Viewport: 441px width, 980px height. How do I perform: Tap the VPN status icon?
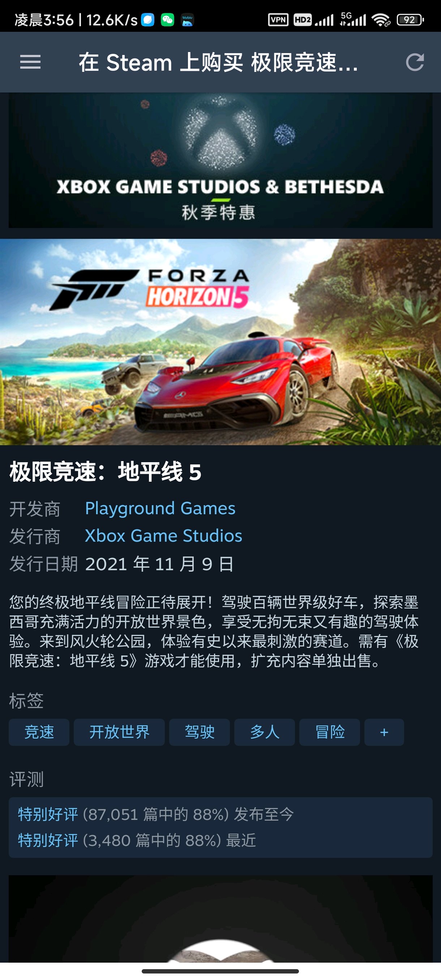(x=278, y=20)
